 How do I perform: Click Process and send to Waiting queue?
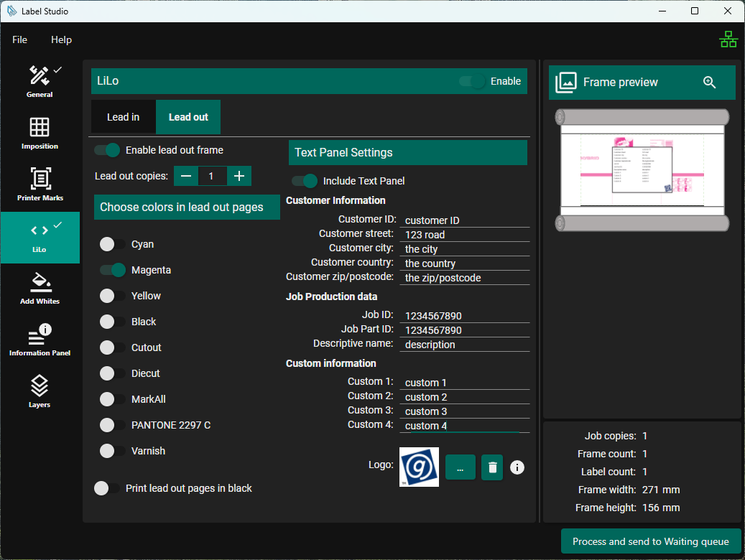coord(650,541)
